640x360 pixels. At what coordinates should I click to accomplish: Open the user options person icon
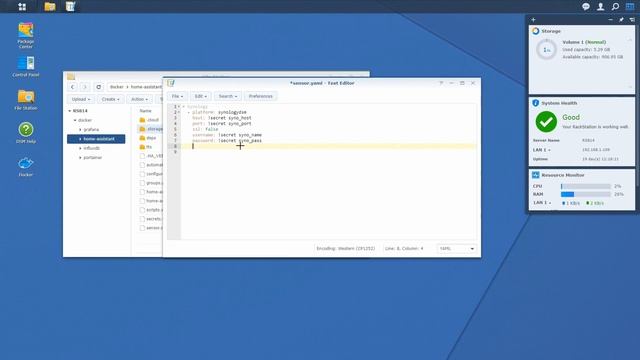tap(600, 7)
